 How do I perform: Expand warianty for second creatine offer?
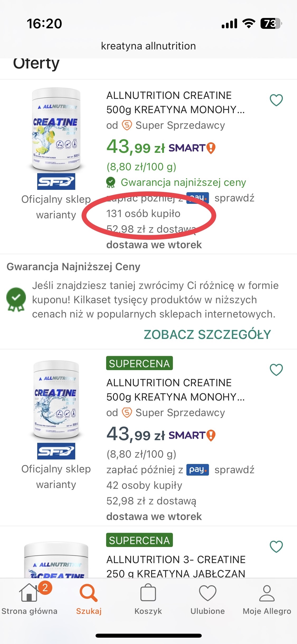pos(56,485)
